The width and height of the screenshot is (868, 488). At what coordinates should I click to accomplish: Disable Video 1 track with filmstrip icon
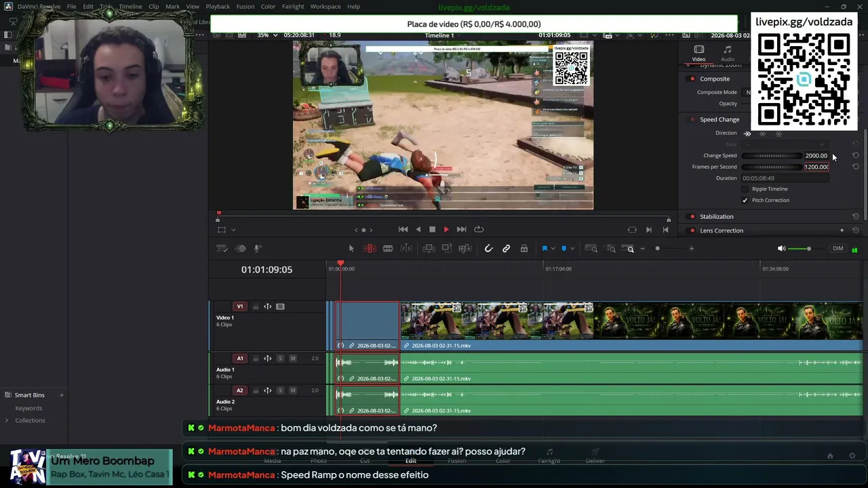[x=281, y=307]
